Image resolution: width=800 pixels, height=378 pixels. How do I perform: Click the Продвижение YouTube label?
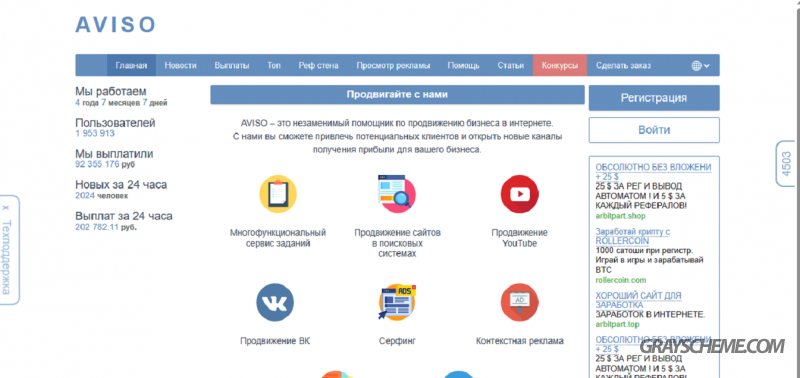click(519, 238)
